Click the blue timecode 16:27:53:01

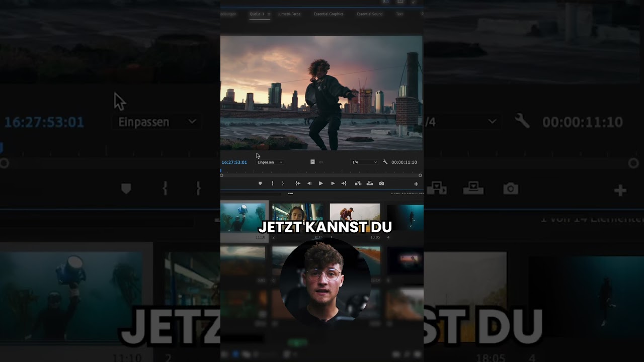tap(234, 162)
